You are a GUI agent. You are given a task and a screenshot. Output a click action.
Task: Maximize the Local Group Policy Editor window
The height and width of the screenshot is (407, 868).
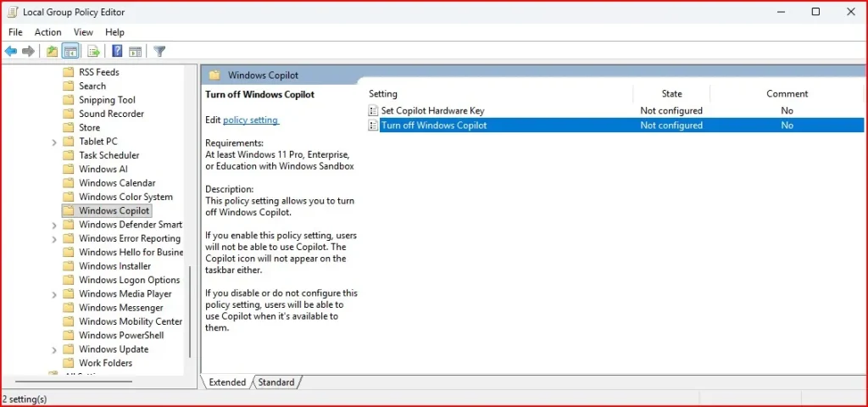[x=815, y=12]
